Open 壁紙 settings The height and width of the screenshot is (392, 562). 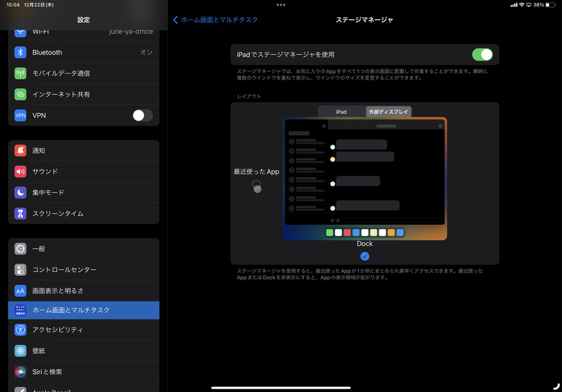pyautogui.click(x=84, y=351)
